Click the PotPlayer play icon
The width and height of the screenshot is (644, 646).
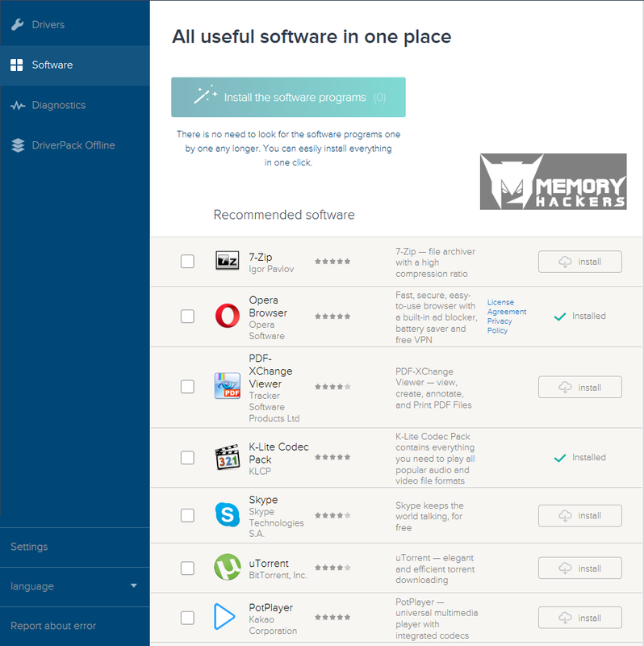224,617
